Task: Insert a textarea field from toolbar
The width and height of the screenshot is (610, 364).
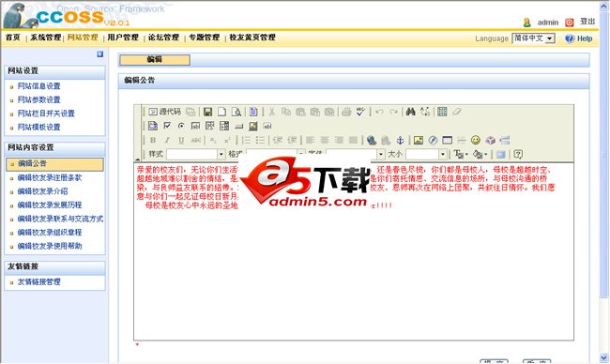Action: 209,126
